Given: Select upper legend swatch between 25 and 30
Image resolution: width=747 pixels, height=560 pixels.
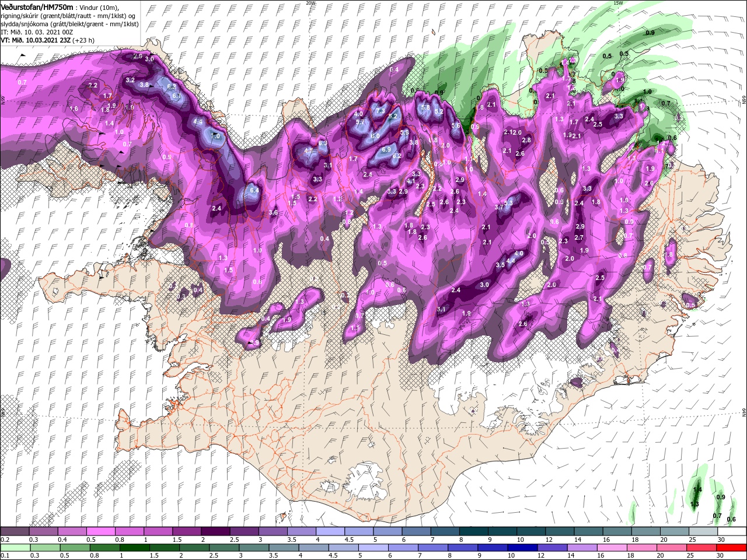Looking at the screenshot, I should (x=704, y=531).
